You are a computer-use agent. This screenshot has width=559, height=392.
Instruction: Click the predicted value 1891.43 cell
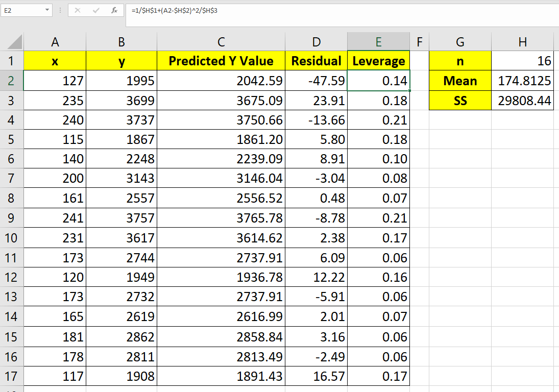(221, 377)
